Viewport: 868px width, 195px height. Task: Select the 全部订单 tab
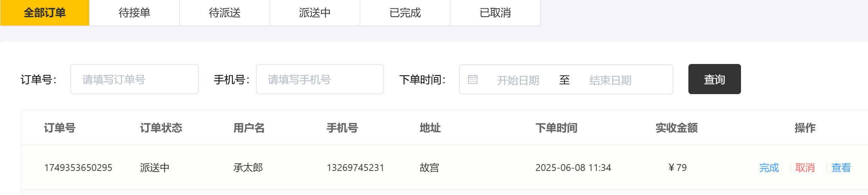coord(45,13)
